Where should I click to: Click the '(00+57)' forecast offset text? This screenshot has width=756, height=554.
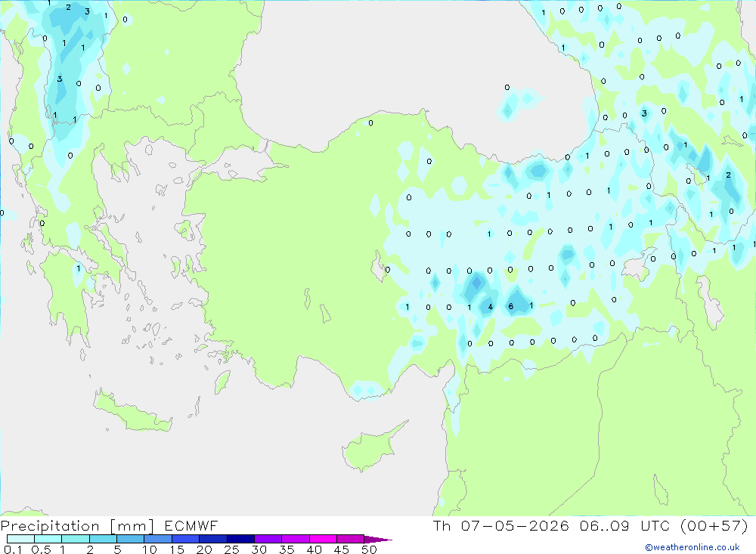click(714, 526)
